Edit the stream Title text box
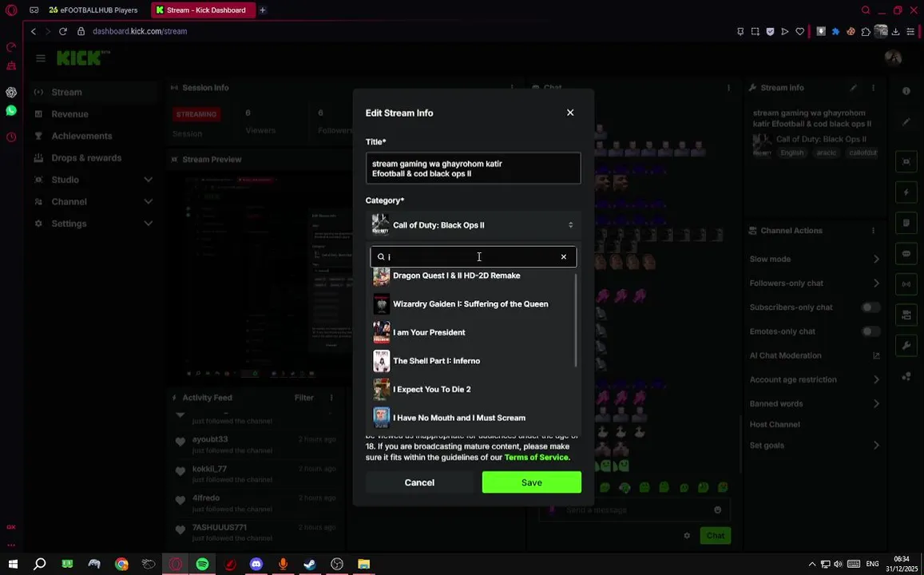The image size is (924, 575). pos(474,169)
